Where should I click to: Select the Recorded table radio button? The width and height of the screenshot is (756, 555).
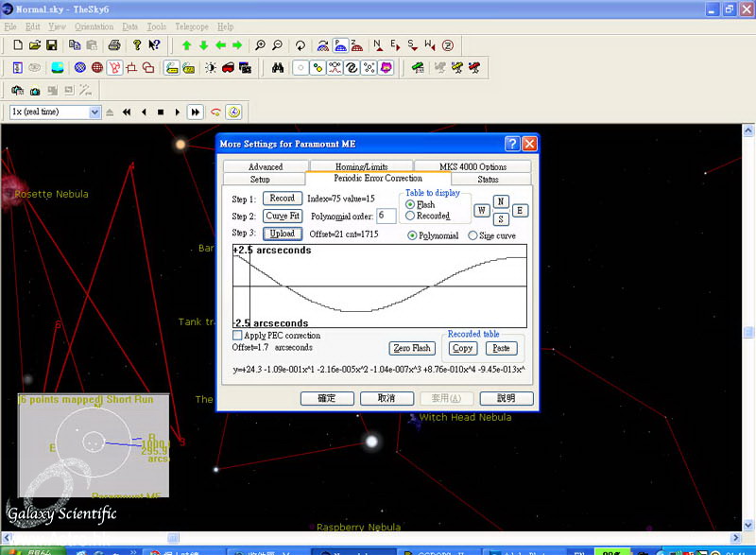[410, 216]
